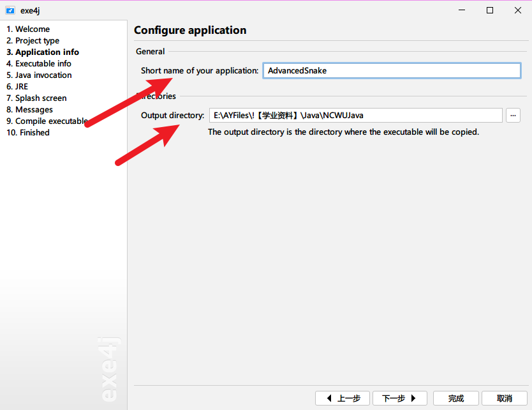Jump to Executable info step
The height and width of the screenshot is (410, 532).
(x=39, y=64)
